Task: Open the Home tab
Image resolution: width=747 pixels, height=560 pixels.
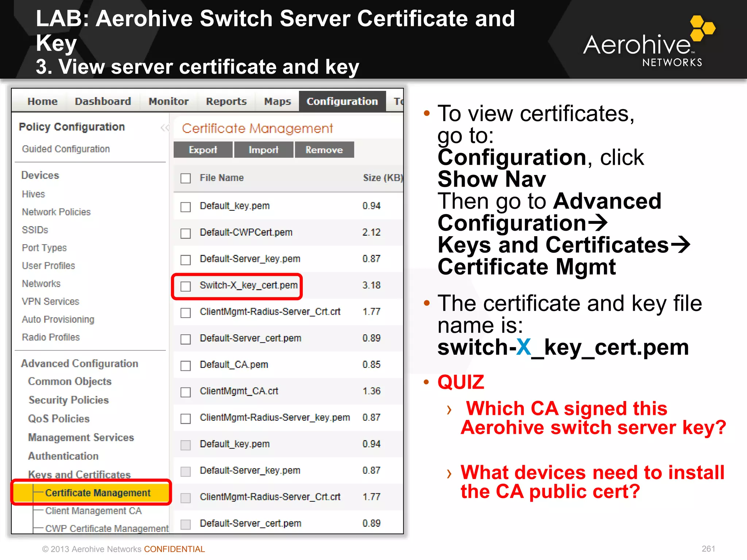Action: point(42,101)
